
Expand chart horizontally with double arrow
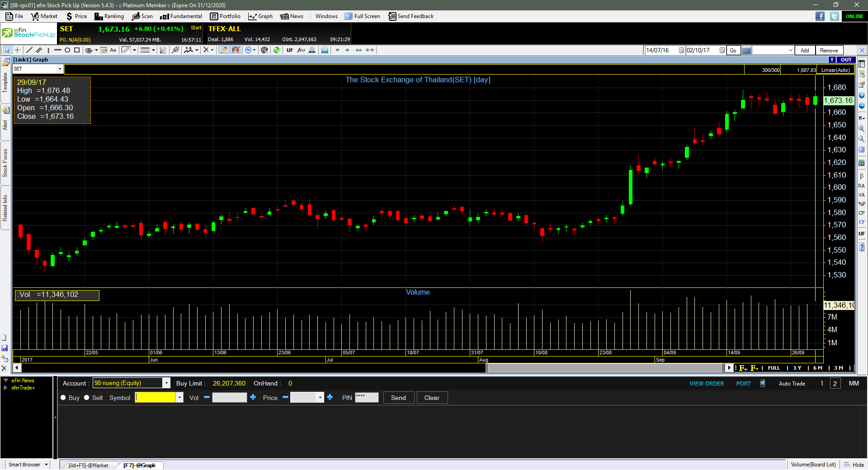tap(359, 50)
